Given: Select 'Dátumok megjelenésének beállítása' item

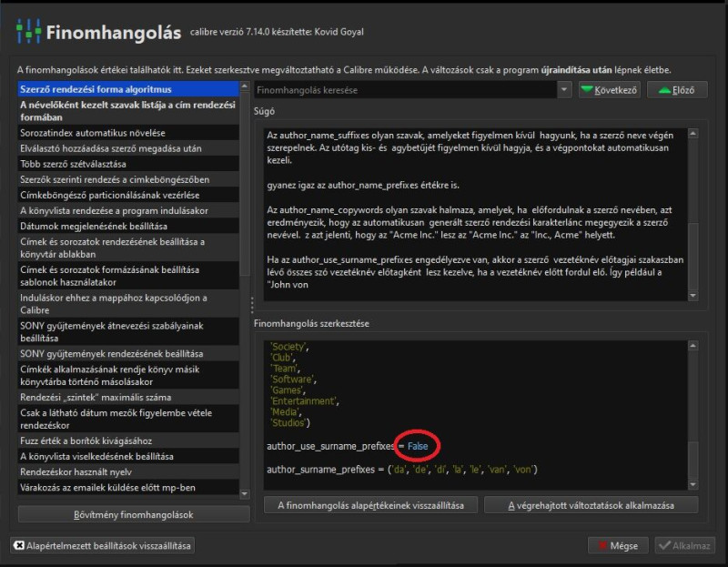Looking at the screenshot, I should [x=128, y=226].
